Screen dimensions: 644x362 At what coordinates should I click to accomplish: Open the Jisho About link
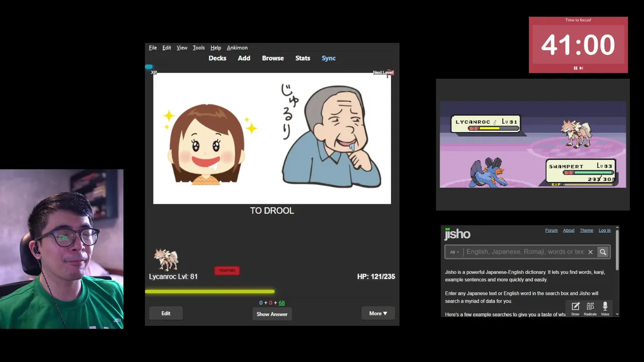tap(569, 230)
